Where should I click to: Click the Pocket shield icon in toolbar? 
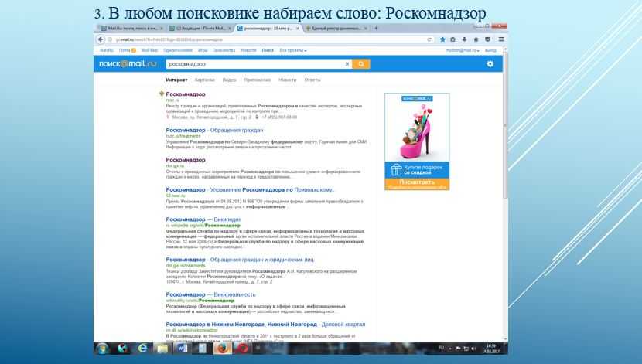pyautogui.click(x=487, y=39)
